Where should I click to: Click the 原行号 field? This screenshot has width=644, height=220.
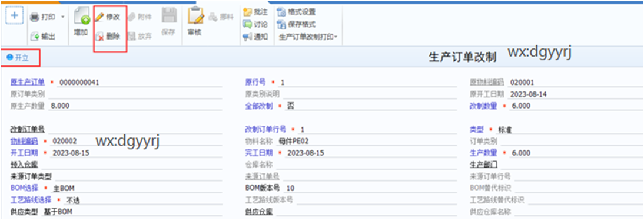click(x=367, y=83)
